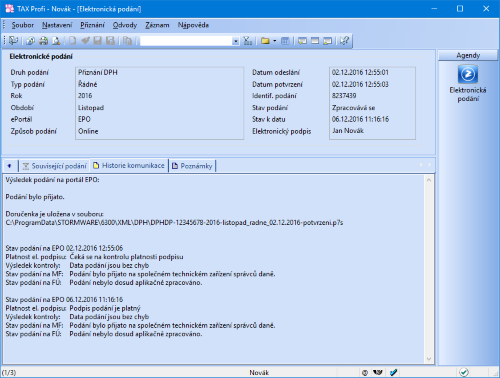The height and width of the screenshot is (378, 500).
Task: Switch to Poznámky tab
Action: tap(192, 166)
